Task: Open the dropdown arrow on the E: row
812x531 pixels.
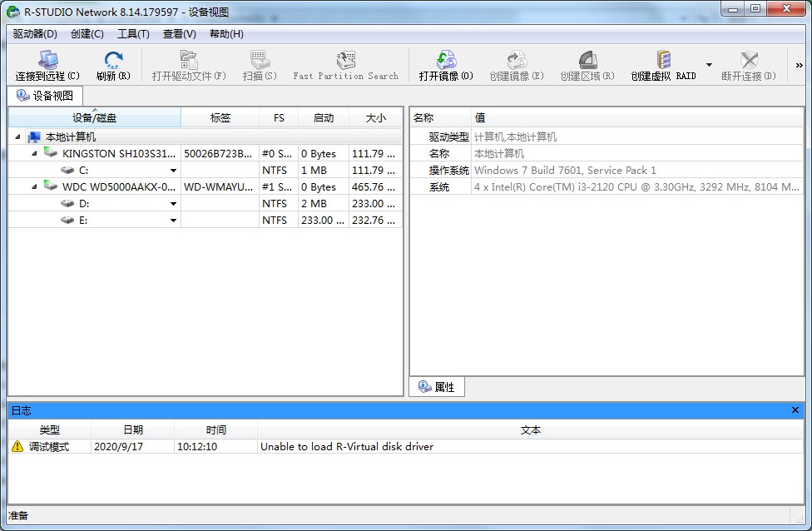Action: 174,221
